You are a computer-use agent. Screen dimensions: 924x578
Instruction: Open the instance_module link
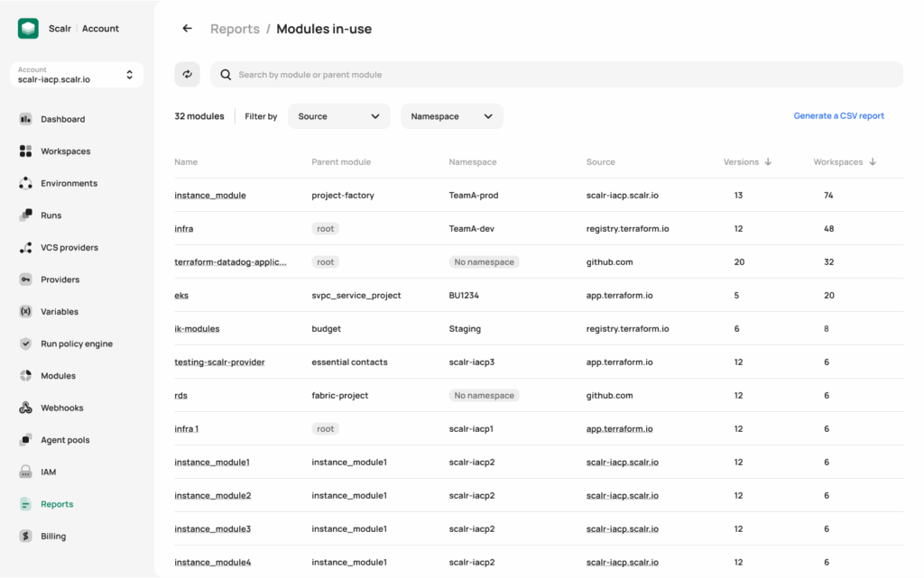(209, 196)
